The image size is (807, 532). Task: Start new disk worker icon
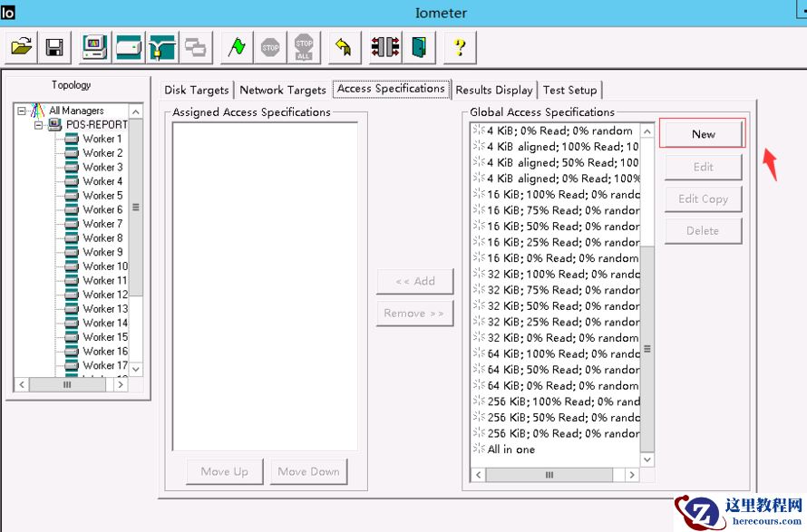point(129,47)
